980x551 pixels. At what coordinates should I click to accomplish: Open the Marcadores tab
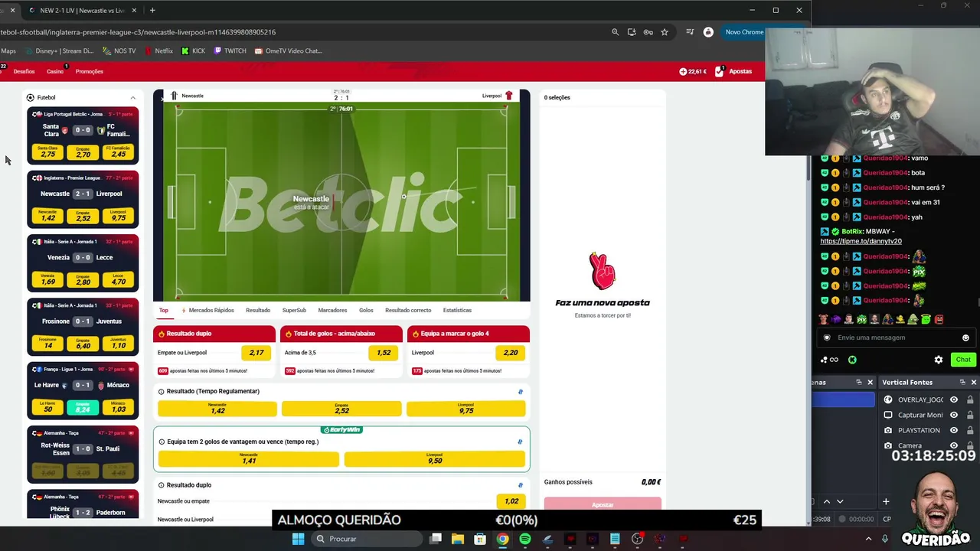pyautogui.click(x=332, y=310)
